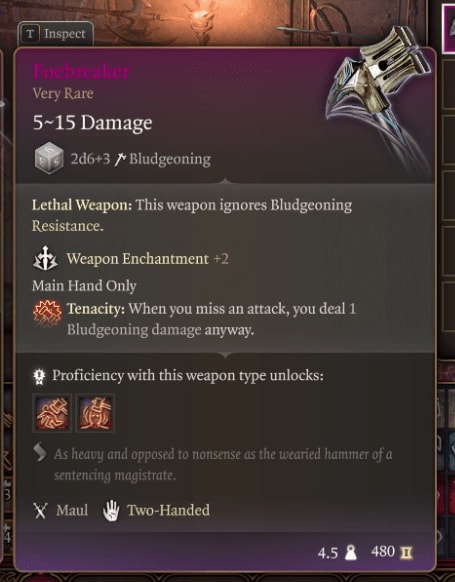
Task: Click the 5~15 Damage heading
Action: [x=92, y=122]
